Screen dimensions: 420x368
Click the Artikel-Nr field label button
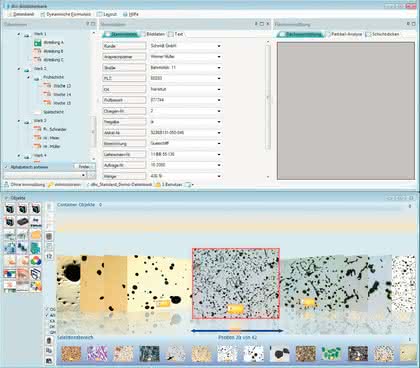124,133
